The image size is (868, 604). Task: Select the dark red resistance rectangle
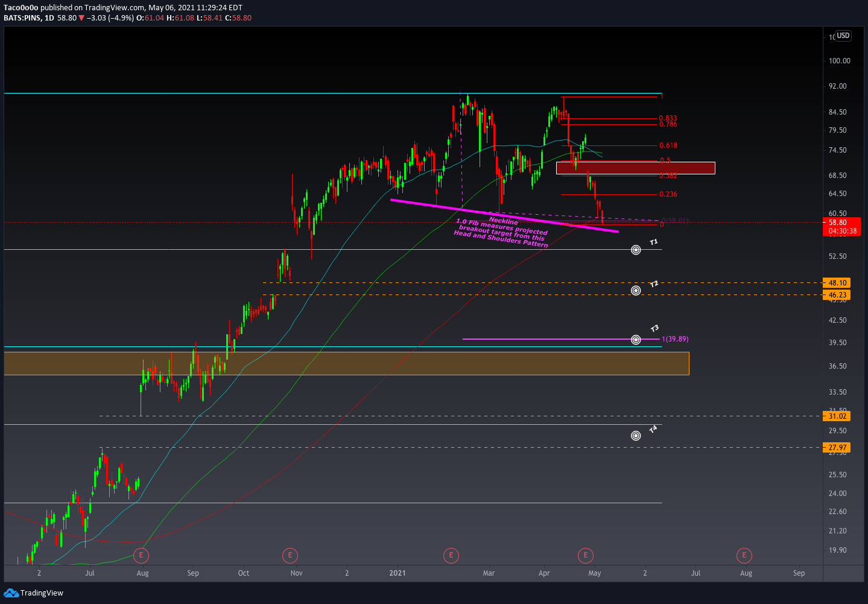(636, 168)
